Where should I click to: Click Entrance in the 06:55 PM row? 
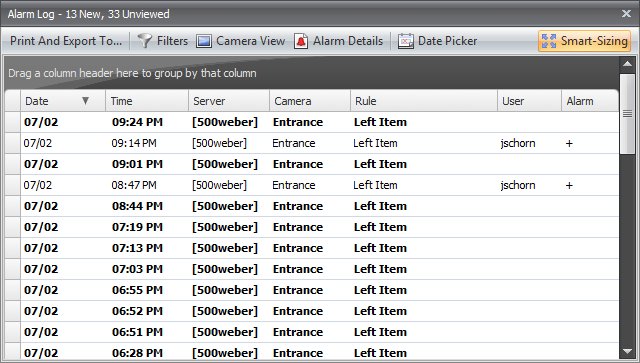click(x=298, y=290)
